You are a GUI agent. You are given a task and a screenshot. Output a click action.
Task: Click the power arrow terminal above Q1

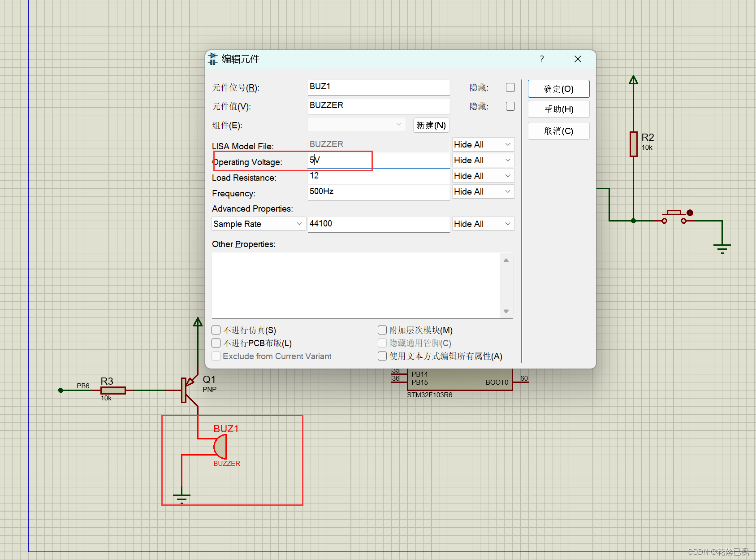[x=198, y=322]
